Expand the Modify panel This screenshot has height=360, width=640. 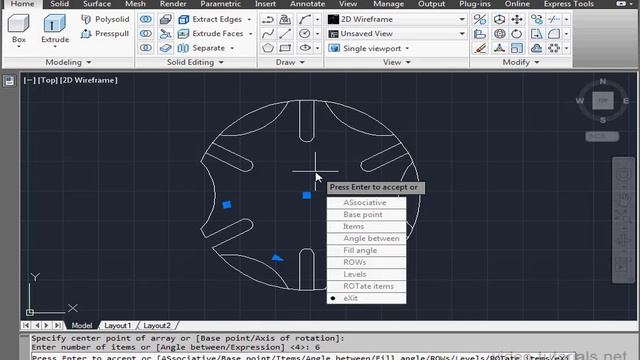tap(520, 62)
